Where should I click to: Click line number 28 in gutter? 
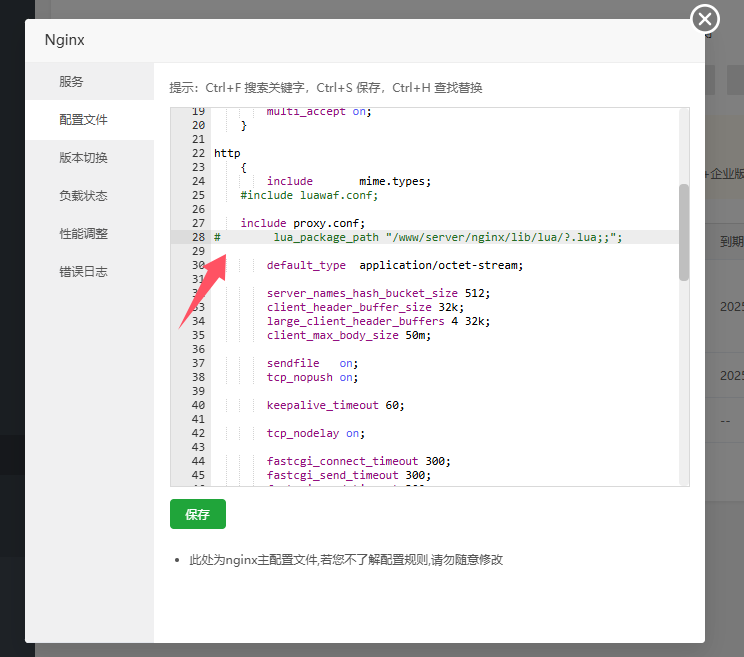(198, 237)
